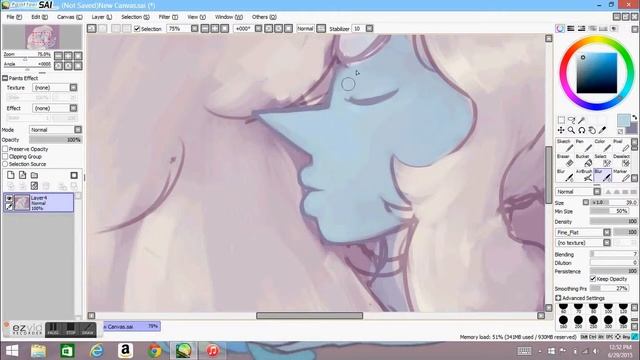Open the Filter menu

click(x=168, y=17)
